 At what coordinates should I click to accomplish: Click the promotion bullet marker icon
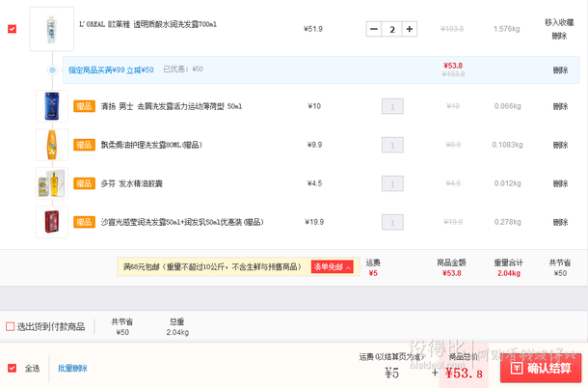(52, 69)
